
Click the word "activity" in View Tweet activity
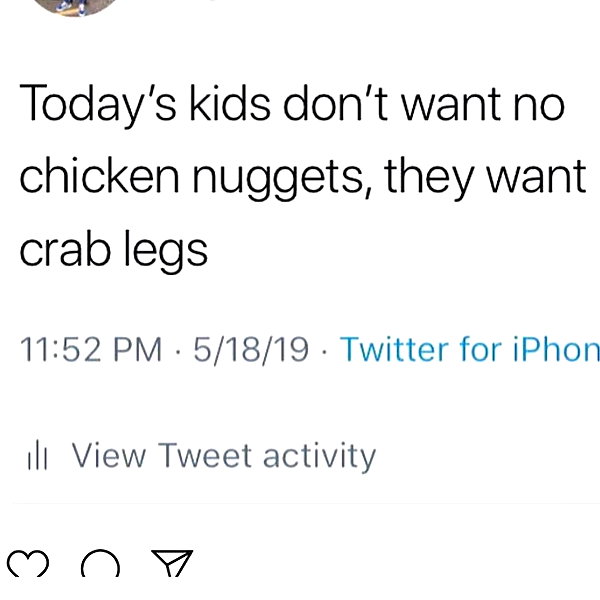(x=320, y=456)
